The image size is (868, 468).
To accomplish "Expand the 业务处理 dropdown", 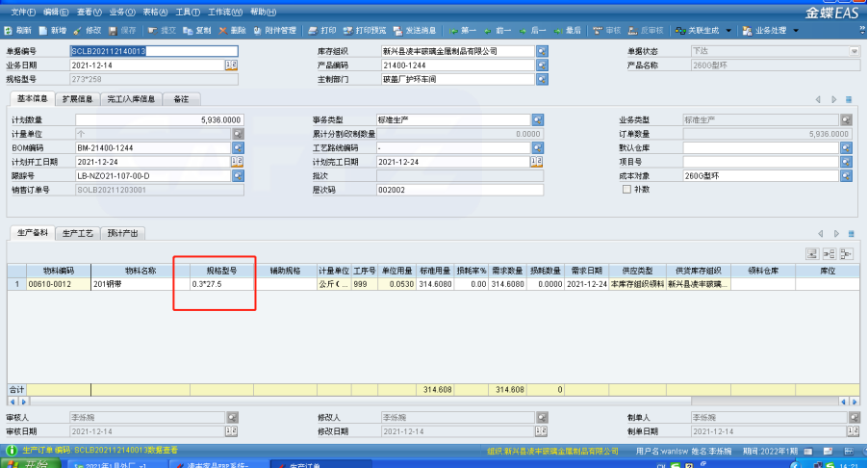I will (795, 31).
